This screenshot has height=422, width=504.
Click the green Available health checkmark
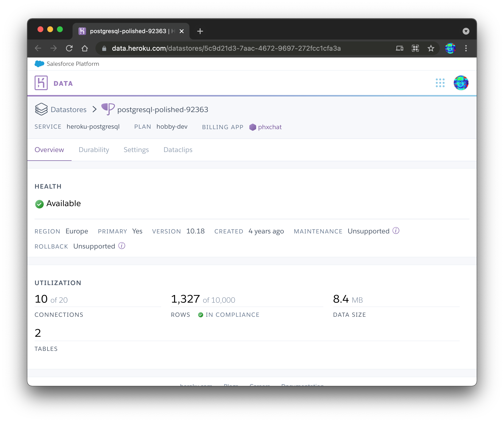(39, 204)
